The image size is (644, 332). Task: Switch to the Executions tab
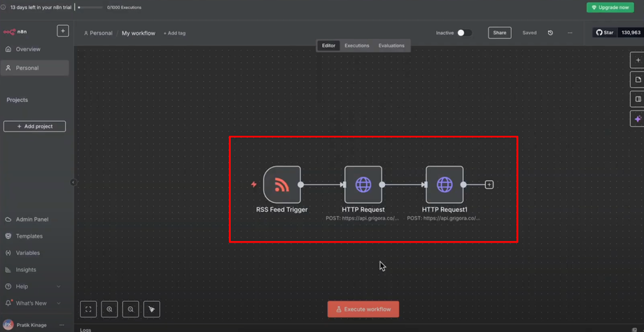pos(356,45)
